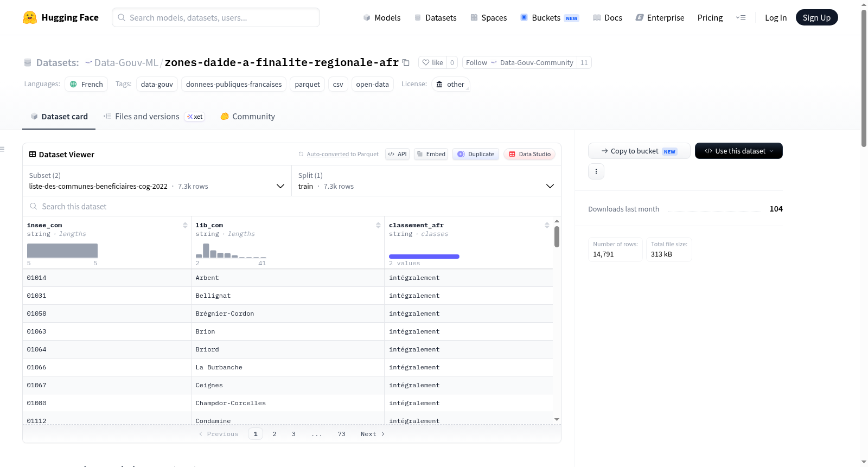
Task: Click the dataset table vertical scrollbar
Action: (x=557, y=237)
